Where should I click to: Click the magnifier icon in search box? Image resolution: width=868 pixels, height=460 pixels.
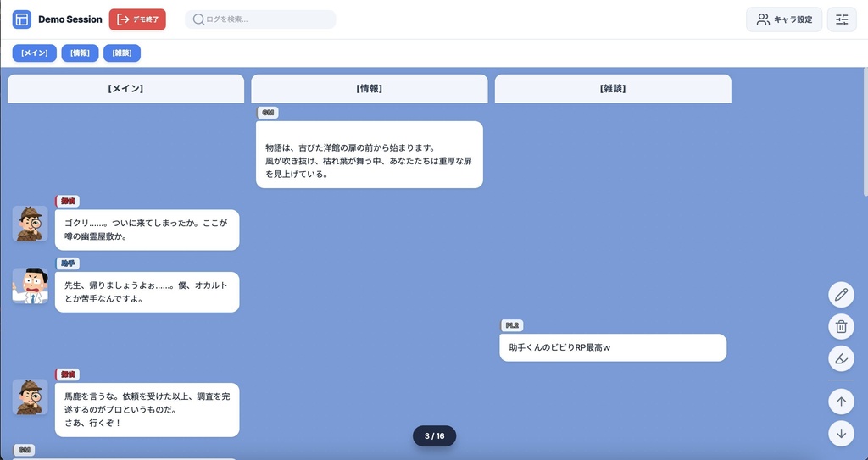point(198,19)
